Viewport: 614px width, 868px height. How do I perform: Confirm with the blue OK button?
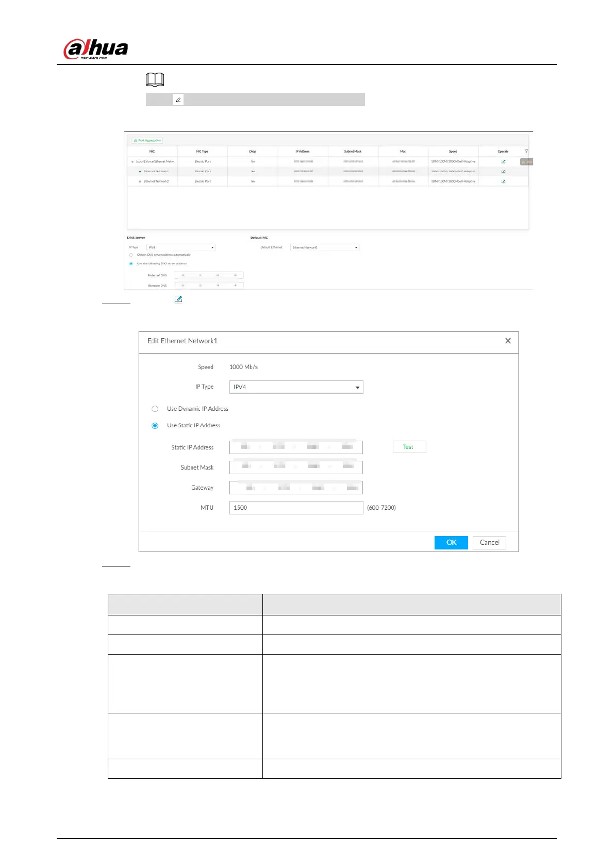(x=451, y=543)
